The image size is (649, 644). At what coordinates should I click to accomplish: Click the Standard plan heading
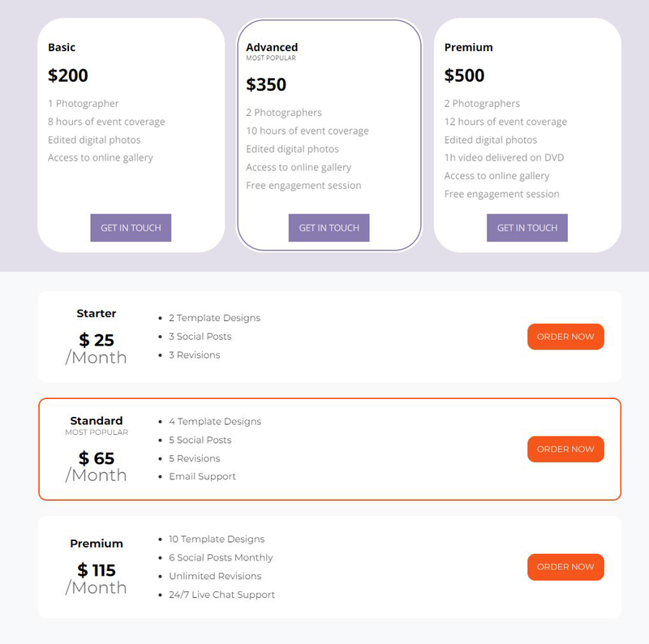97,420
